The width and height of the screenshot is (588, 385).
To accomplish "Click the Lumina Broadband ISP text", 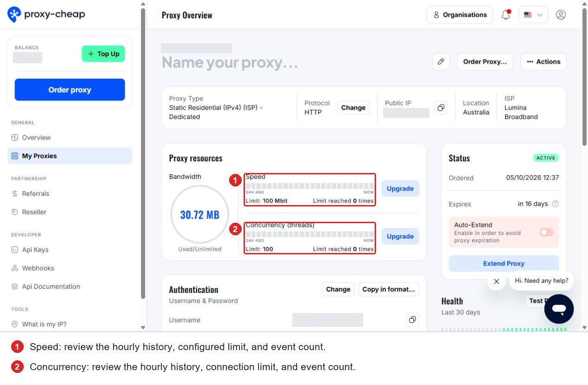I will pyautogui.click(x=521, y=112).
